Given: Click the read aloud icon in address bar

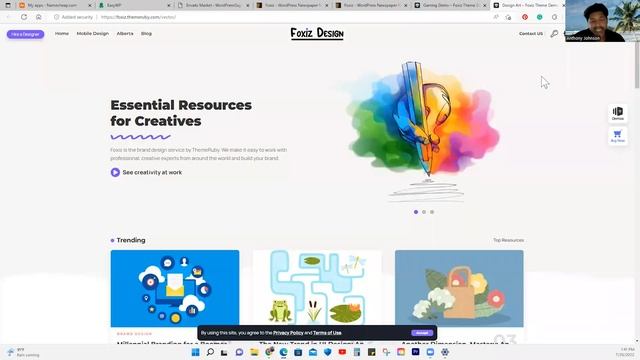Looking at the screenshot, I should [x=496, y=17].
